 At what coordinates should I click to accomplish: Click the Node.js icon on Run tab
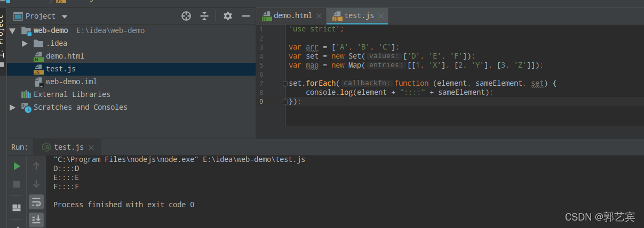[46, 148]
